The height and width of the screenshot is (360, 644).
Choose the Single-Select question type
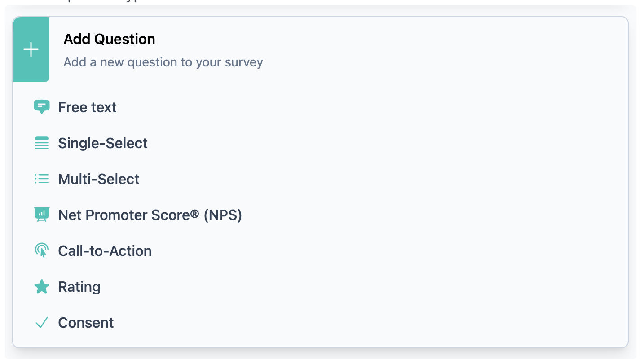[x=102, y=143]
